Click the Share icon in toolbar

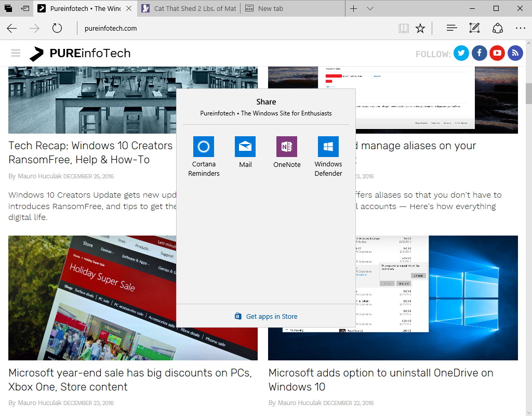pos(497,28)
